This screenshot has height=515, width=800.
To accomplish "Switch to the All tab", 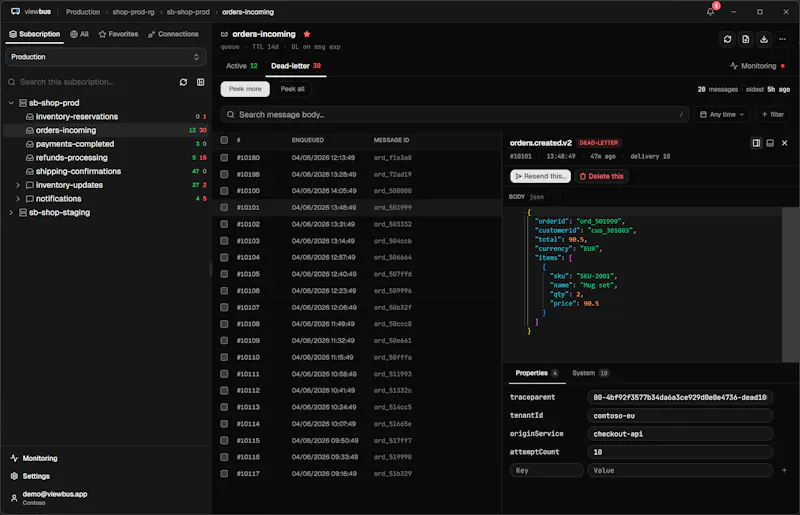I will tap(79, 34).
